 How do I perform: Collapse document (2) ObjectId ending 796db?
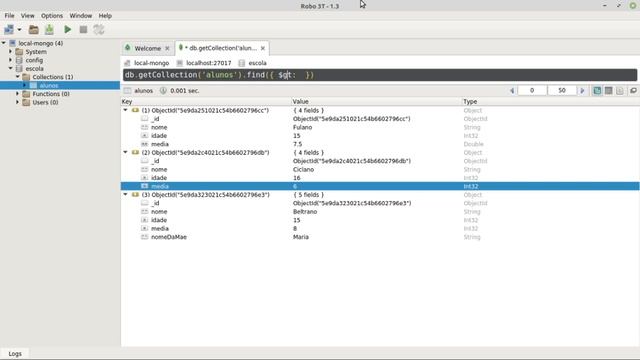coord(125,152)
